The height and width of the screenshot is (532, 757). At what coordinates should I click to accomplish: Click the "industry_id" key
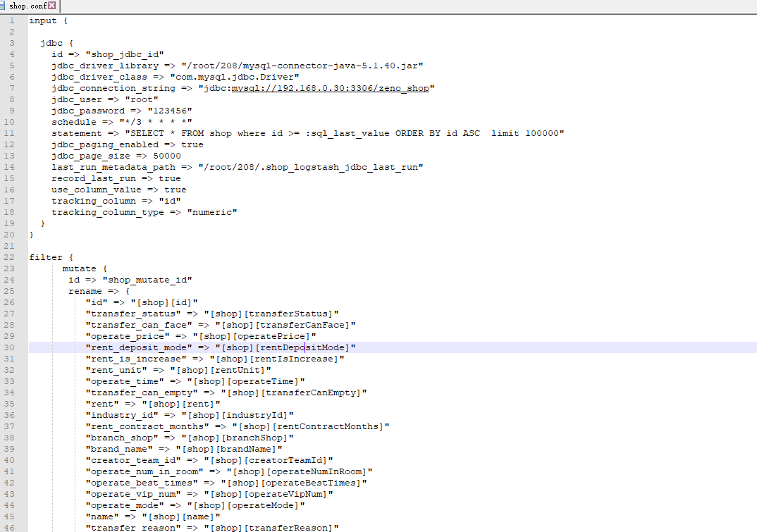[122, 415]
